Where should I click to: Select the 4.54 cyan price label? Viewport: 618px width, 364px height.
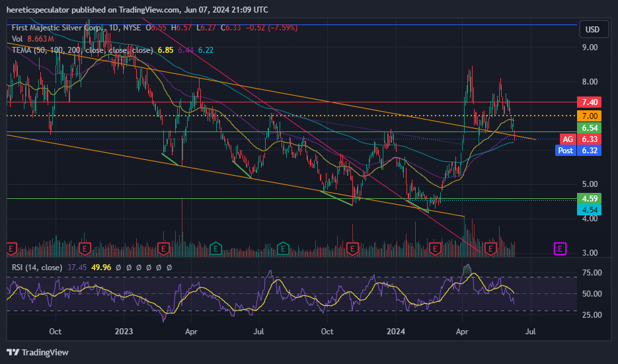click(x=590, y=210)
